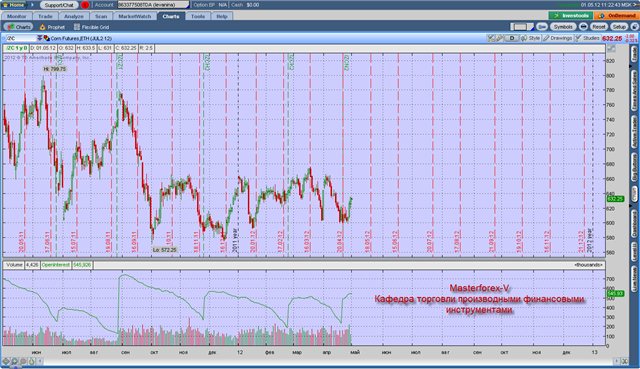Click the zoom-in magnifier at chart bottom-left

[14, 361]
